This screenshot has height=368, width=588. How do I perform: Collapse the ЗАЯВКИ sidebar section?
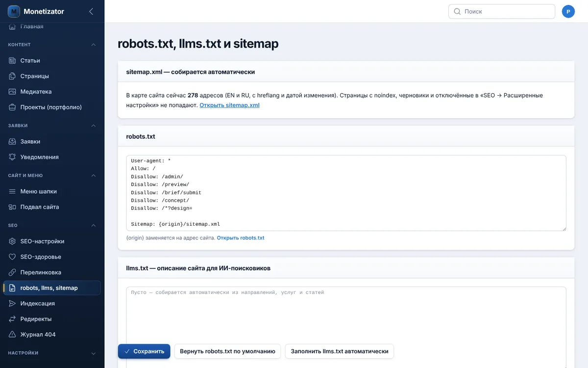[x=94, y=126]
